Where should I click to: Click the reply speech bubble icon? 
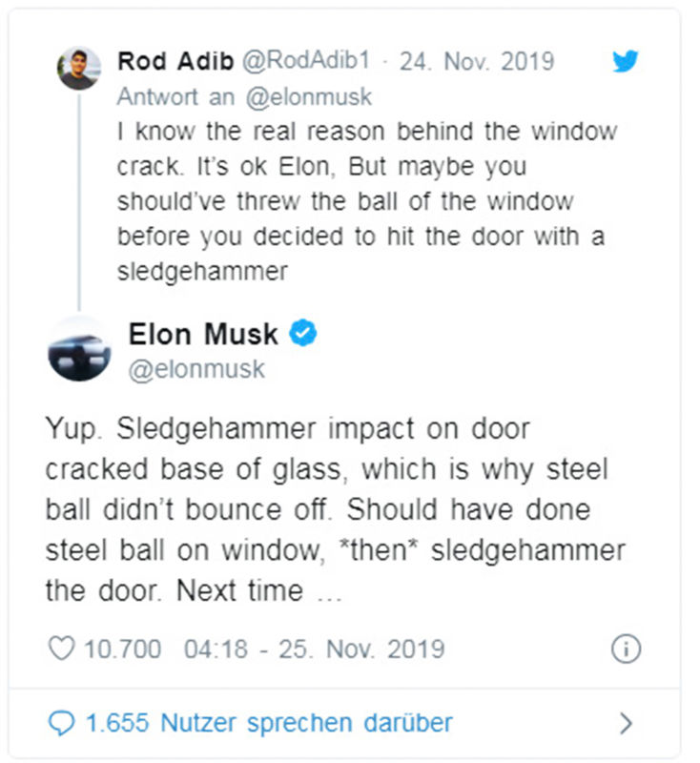(x=62, y=723)
